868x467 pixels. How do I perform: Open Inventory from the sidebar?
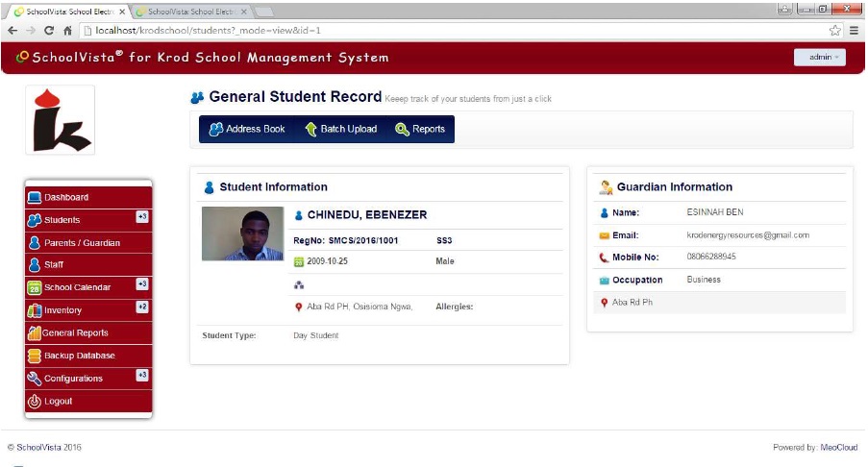pyautogui.click(x=62, y=310)
